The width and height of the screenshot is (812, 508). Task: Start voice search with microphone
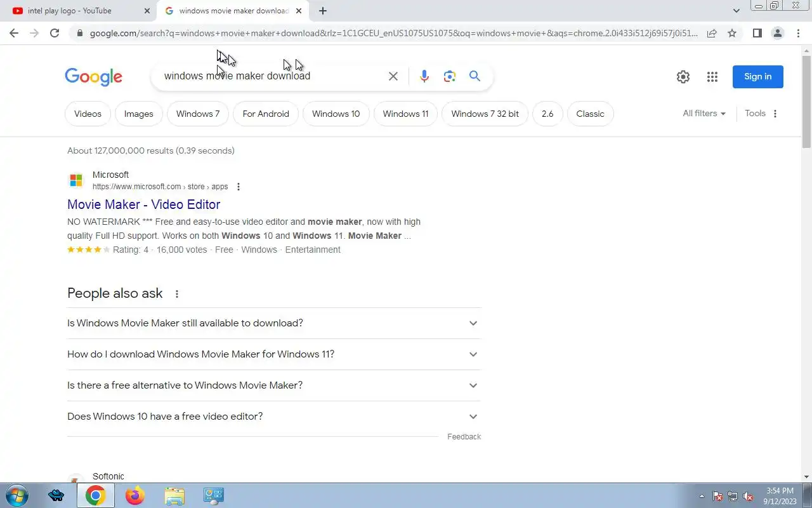(424, 76)
